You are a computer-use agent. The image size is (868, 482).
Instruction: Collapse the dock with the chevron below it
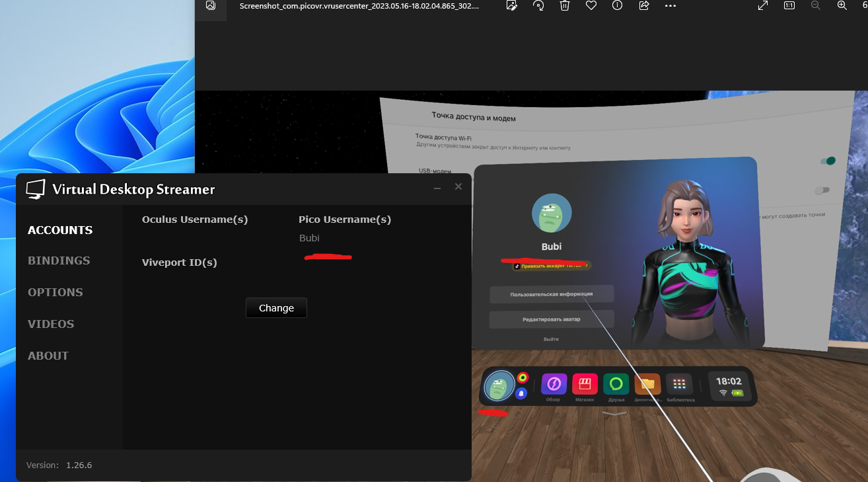click(614, 413)
